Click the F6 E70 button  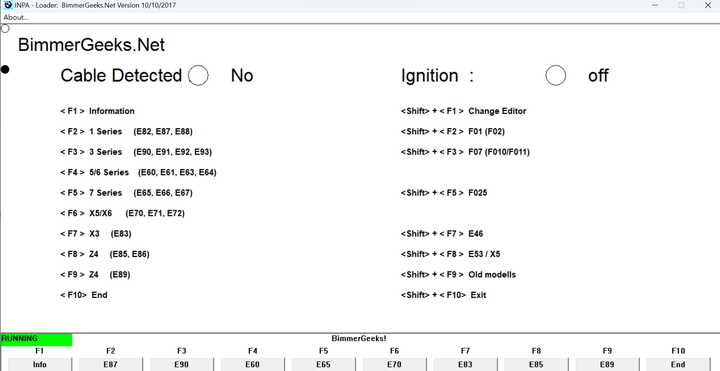pos(394,365)
